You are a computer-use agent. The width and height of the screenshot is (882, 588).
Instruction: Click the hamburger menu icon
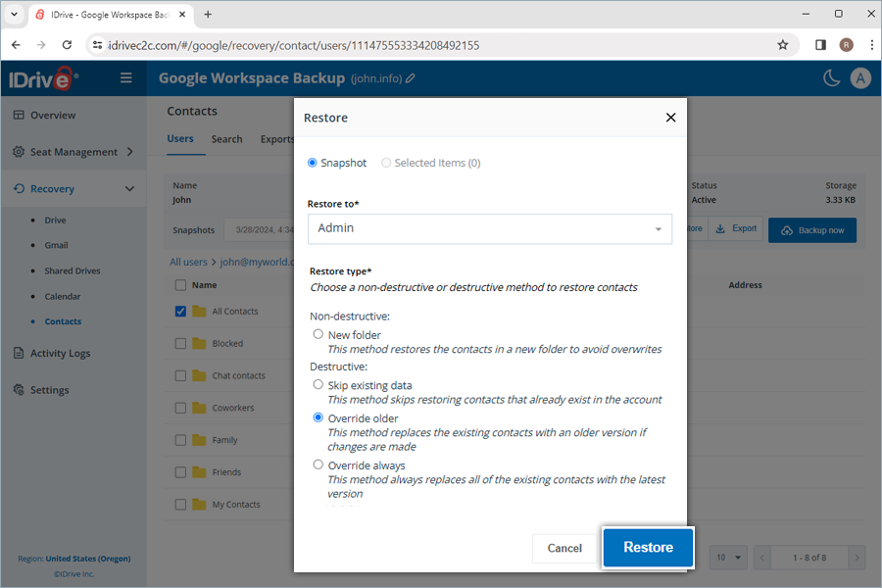(125, 78)
